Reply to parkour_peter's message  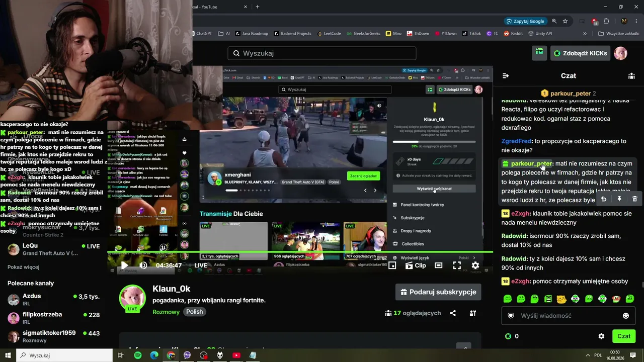click(604, 199)
